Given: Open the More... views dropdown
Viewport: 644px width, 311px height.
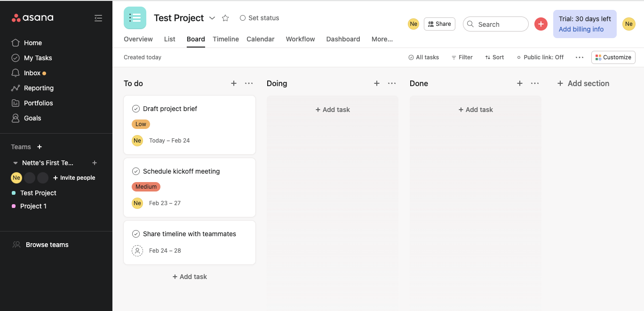Looking at the screenshot, I should pyautogui.click(x=382, y=39).
